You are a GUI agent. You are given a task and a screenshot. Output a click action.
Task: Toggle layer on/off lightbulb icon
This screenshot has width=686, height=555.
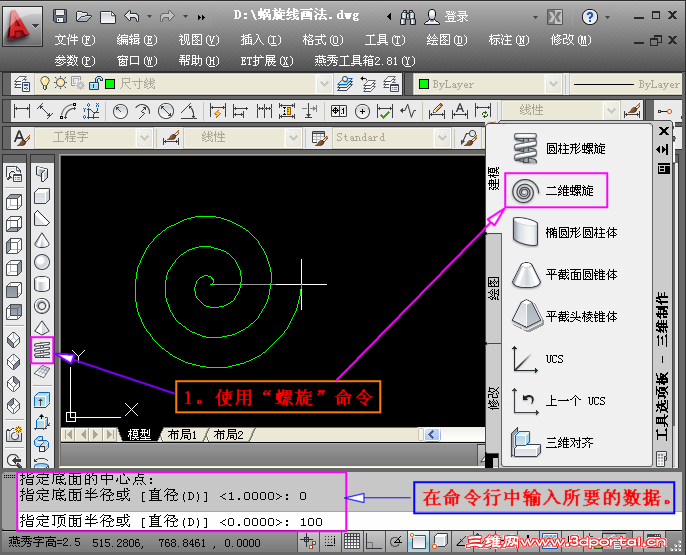tap(45, 83)
